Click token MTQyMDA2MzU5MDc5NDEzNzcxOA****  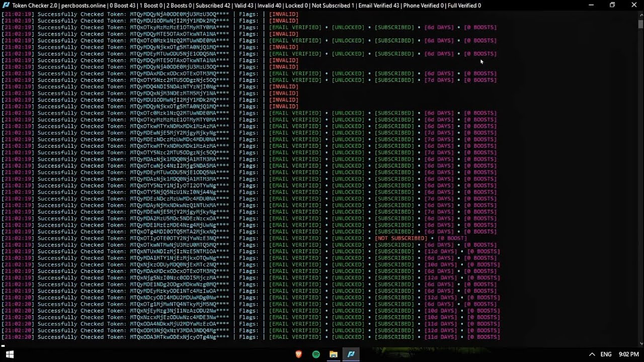point(180,218)
